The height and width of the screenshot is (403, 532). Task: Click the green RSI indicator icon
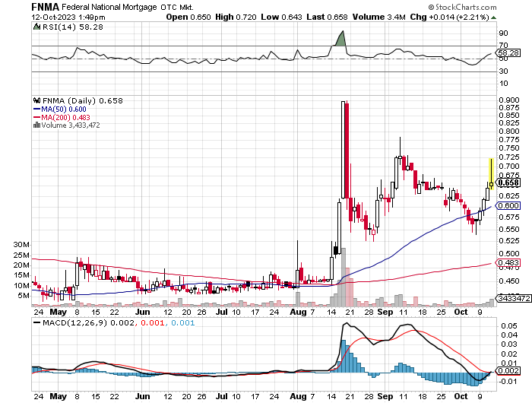(36, 27)
